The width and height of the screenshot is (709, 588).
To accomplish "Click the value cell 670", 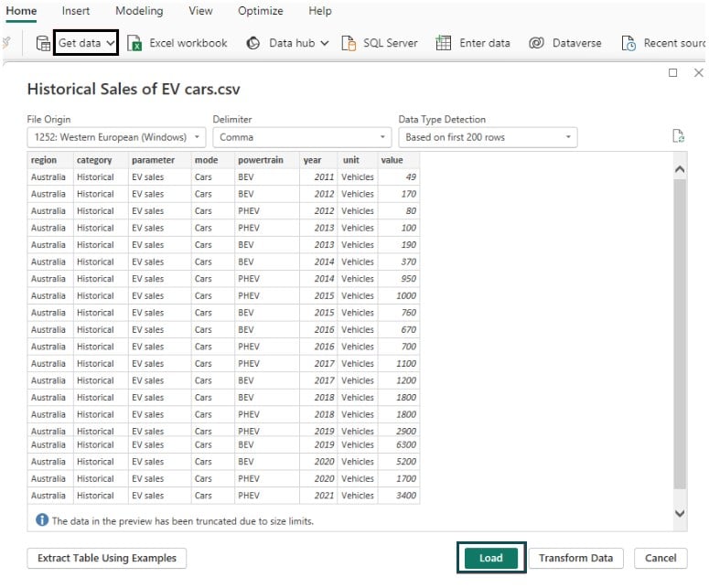I will pyautogui.click(x=399, y=329).
